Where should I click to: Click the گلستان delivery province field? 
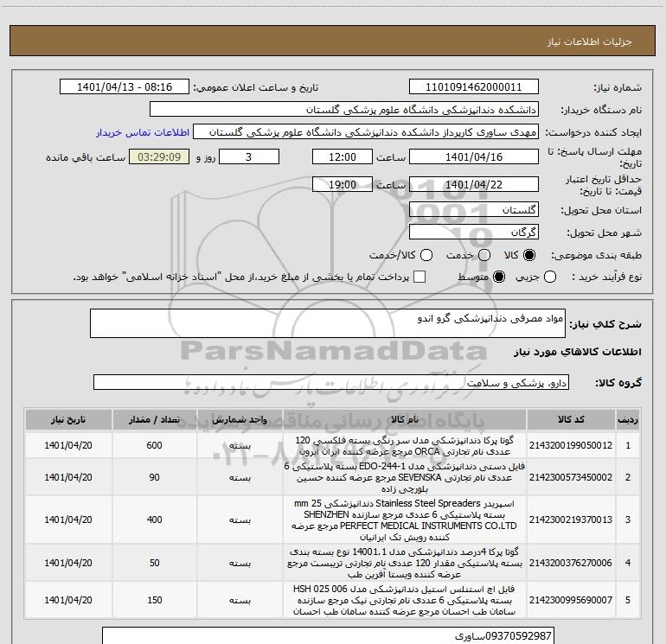(474, 210)
